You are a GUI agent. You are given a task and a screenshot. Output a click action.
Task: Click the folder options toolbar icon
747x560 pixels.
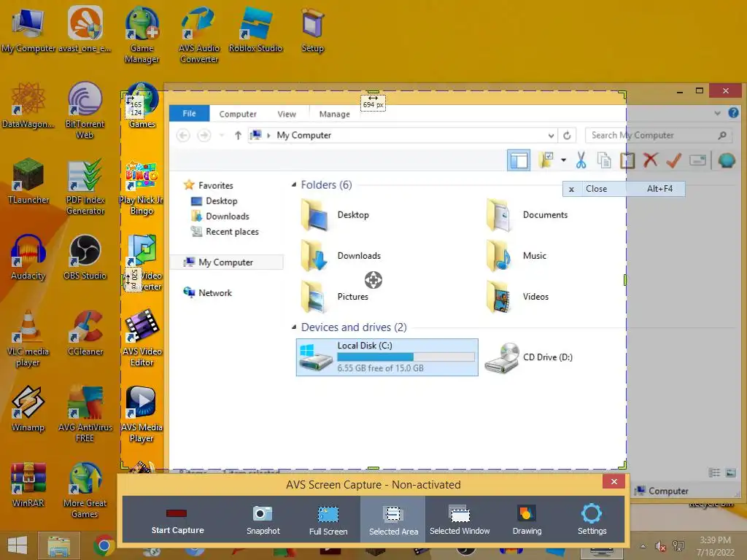point(546,160)
